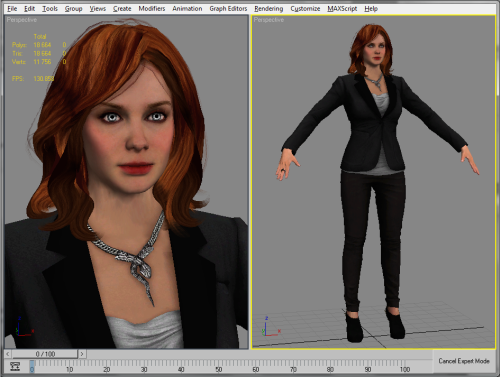Open the Customize menu
The image size is (500, 377).
305,9
